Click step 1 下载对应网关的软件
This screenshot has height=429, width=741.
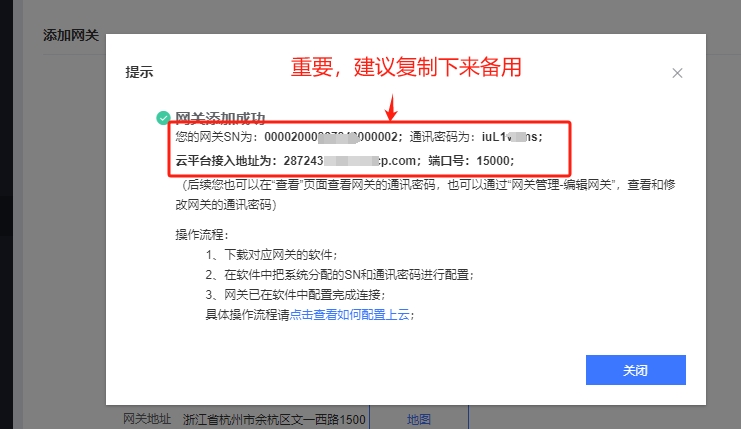[x=272, y=255]
